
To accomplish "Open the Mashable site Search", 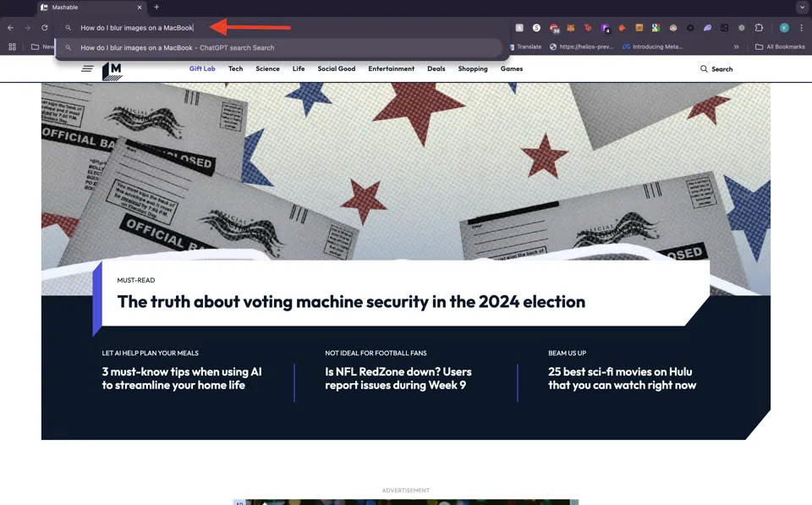I will pos(716,69).
